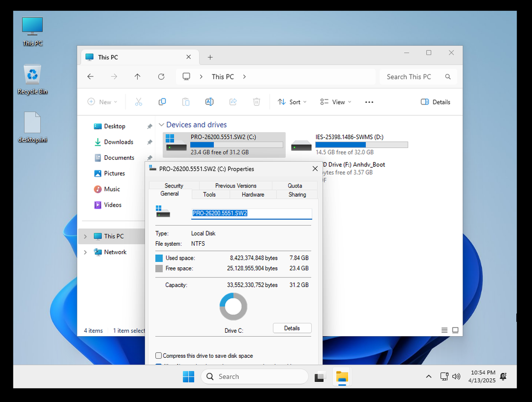Switch to the Tools tab
Screen dimensions: 532x402
[209, 194]
